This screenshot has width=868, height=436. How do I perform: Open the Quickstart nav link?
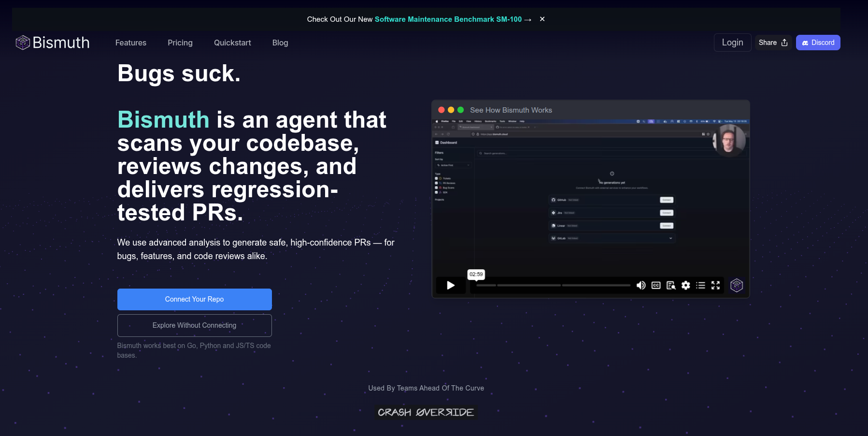coord(232,43)
